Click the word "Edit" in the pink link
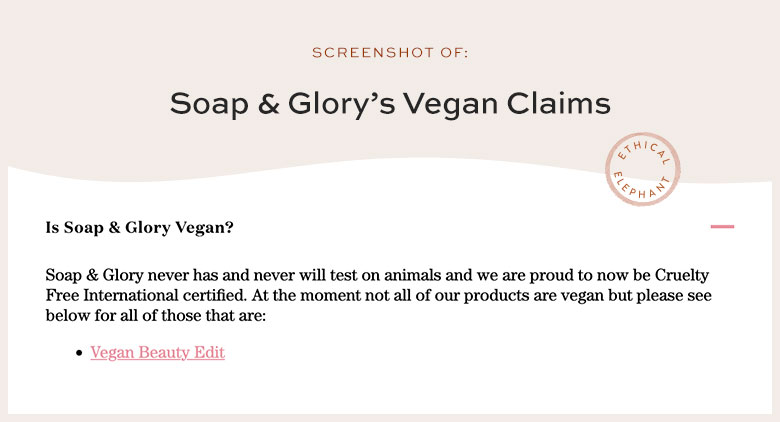 point(209,352)
